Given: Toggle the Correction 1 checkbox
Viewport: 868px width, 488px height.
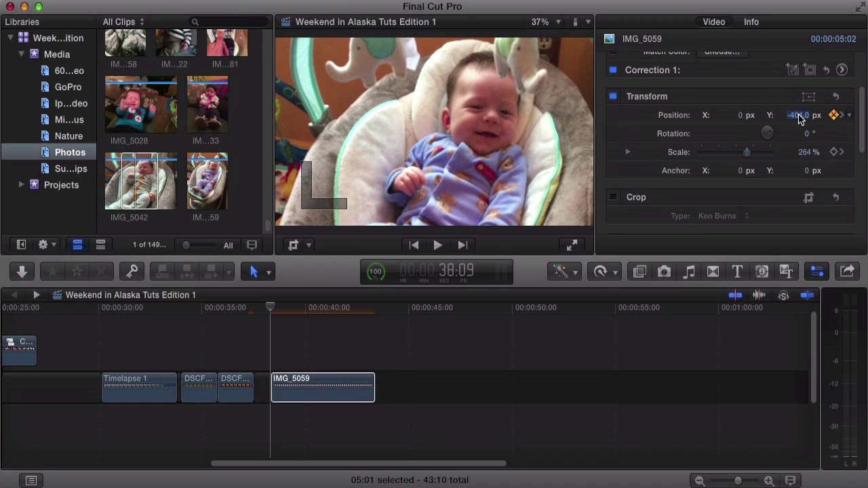Looking at the screenshot, I should pyautogui.click(x=613, y=70).
